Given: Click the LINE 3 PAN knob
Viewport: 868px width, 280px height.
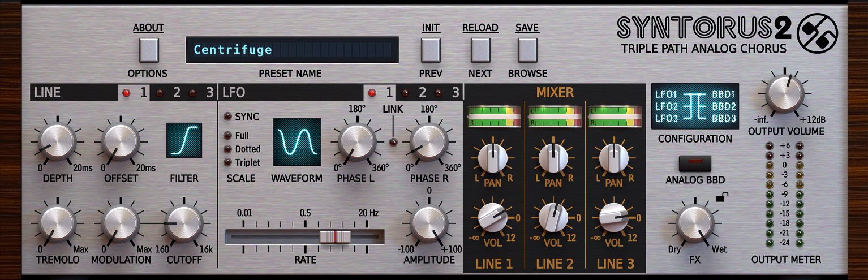Looking at the screenshot, I should tap(614, 158).
